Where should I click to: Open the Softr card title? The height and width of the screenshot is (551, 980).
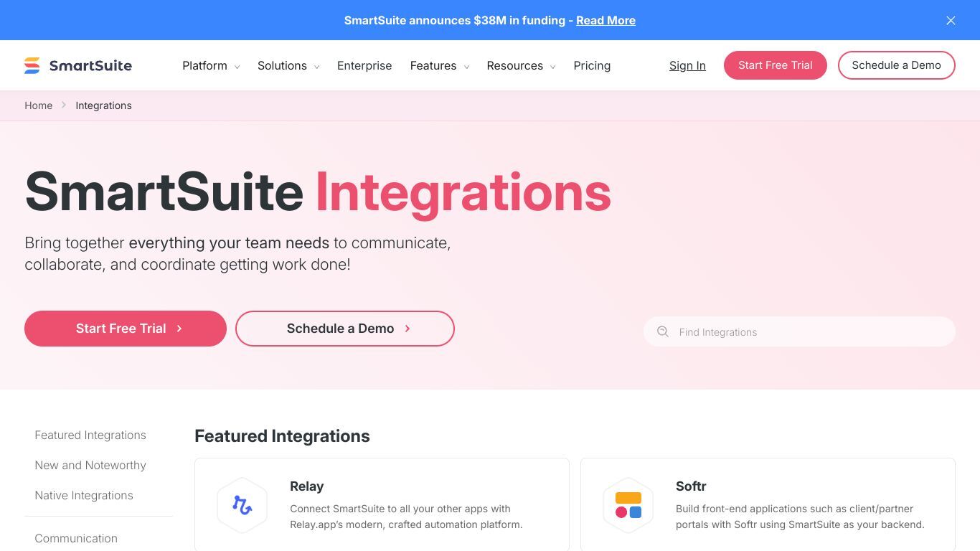(x=691, y=486)
